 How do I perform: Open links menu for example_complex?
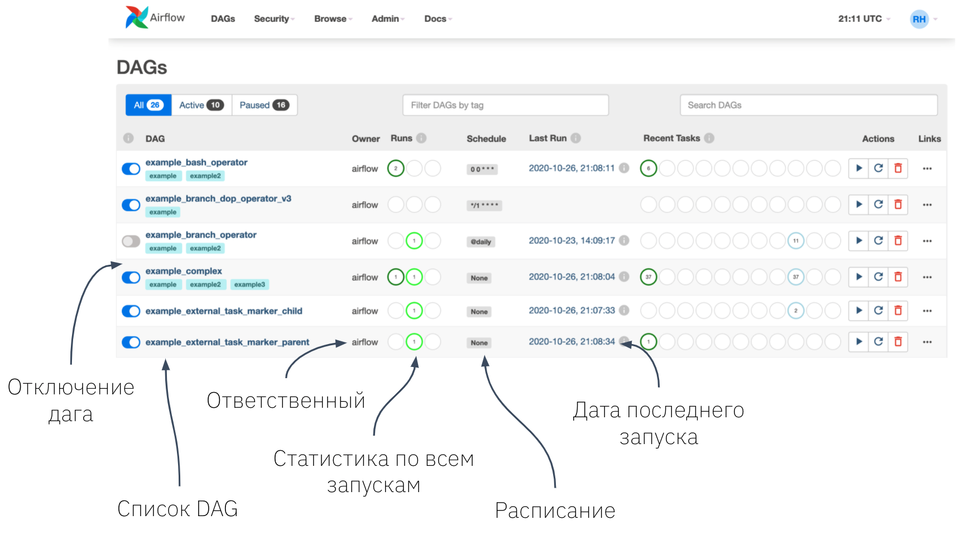(927, 277)
